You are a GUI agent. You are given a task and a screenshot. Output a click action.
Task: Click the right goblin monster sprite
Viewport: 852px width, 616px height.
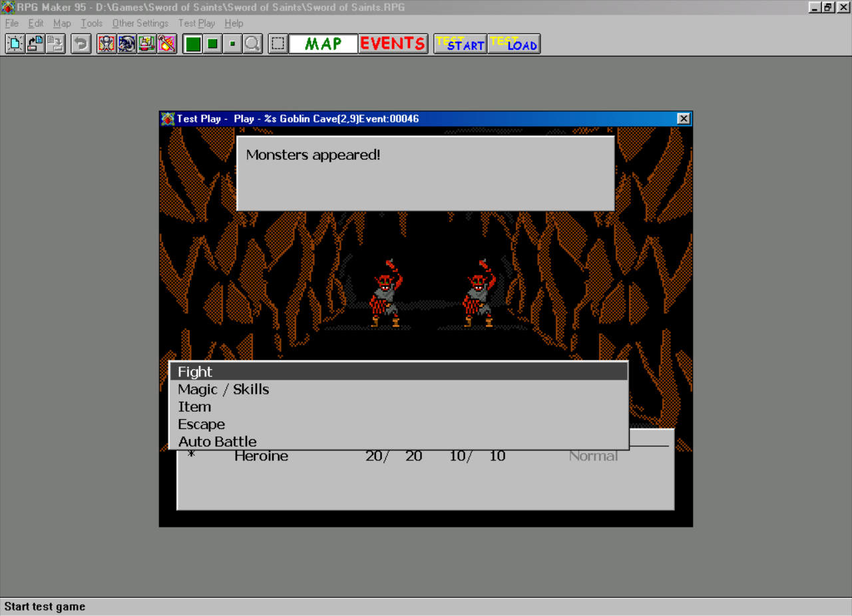click(479, 293)
